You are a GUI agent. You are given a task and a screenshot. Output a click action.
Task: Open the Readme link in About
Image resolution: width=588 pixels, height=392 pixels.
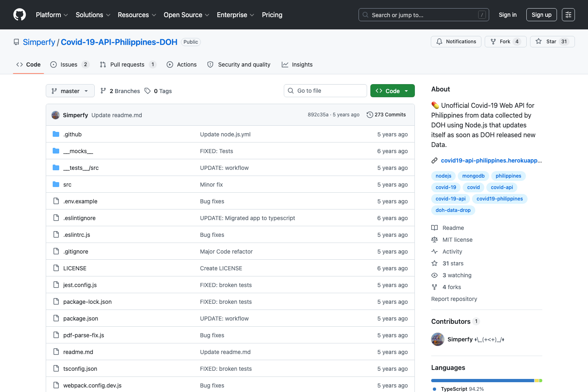point(453,228)
